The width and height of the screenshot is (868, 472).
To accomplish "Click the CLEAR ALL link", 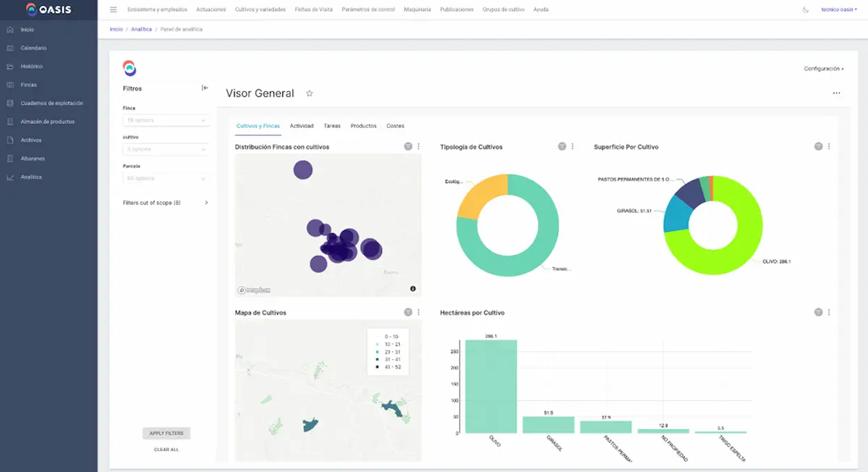I will click(166, 450).
